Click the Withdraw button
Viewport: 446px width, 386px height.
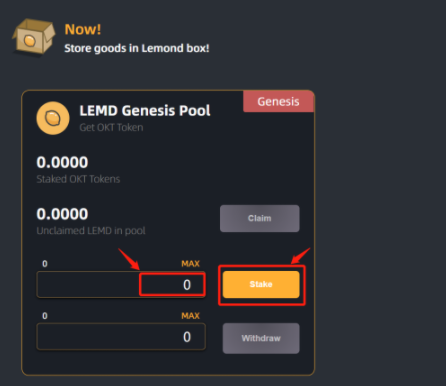[x=261, y=338]
